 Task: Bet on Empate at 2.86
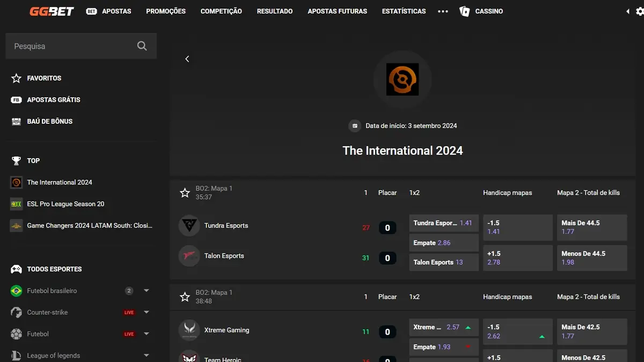[444, 243]
